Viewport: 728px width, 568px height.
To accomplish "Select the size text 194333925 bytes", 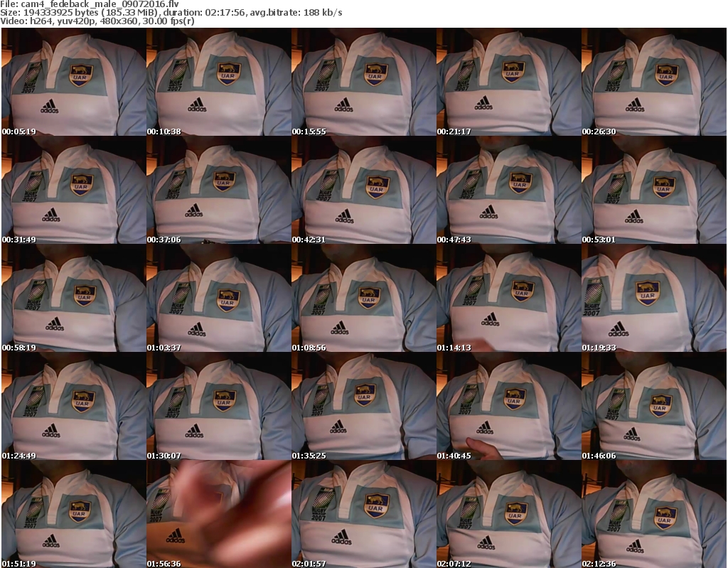I will [60, 13].
